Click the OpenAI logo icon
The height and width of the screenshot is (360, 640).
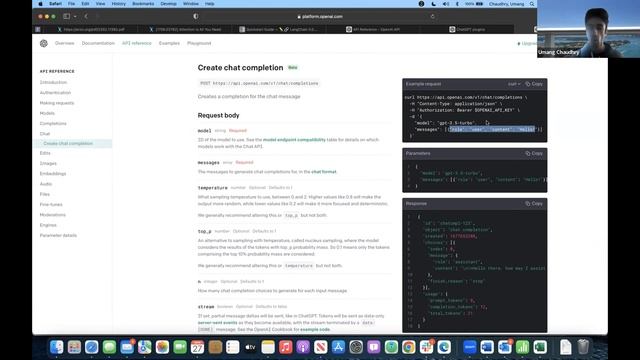pyautogui.click(x=44, y=43)
